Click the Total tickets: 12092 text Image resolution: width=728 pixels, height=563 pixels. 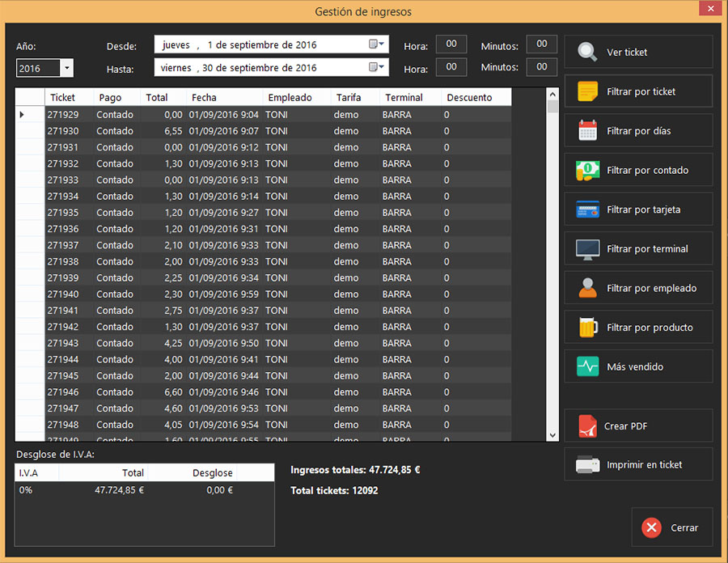tap(334, 490)
